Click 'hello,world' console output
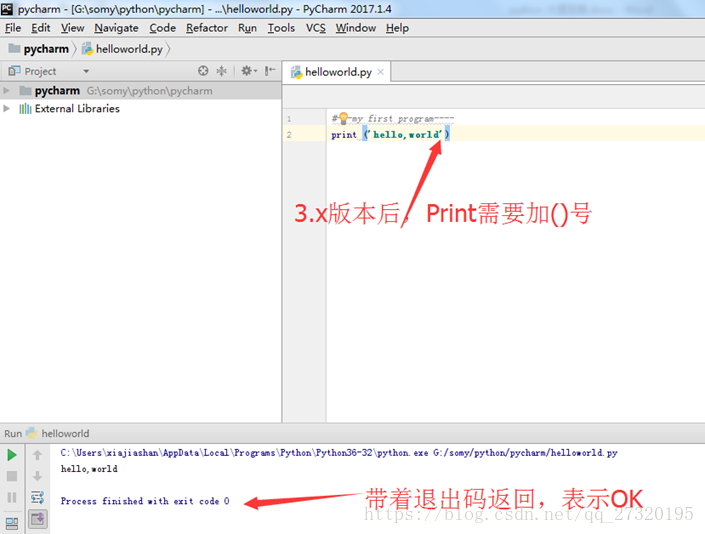Viewport: 705px width, 534px height. 89,469
